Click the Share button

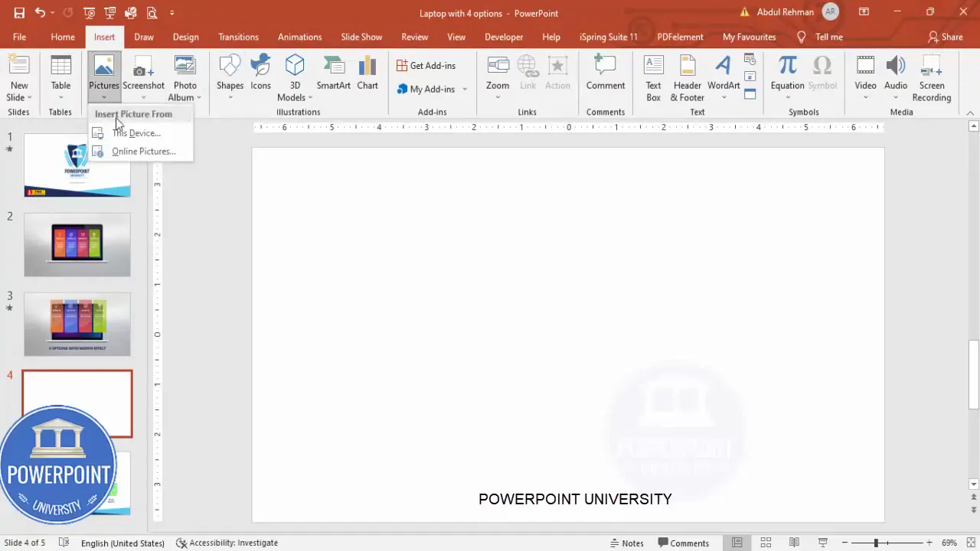coord(945,37)
